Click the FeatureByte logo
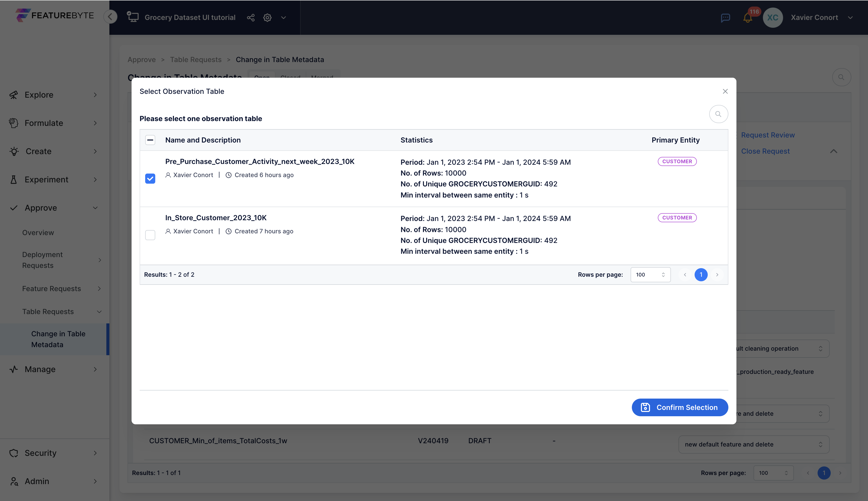868x501 pixels. coord(55,15)
